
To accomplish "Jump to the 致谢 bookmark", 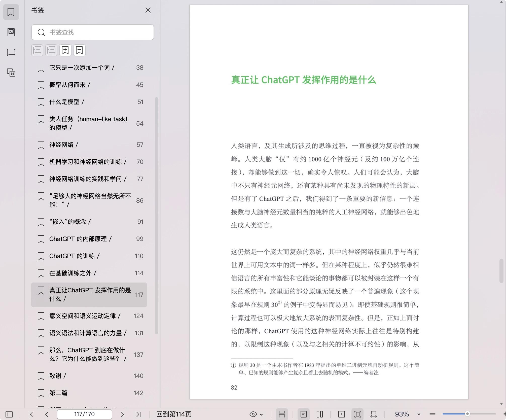I will [89, 376].
